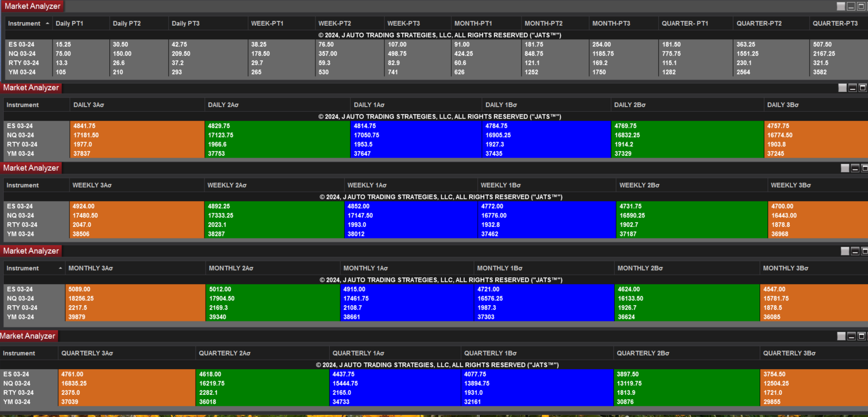Image resolution: width=868 pixels, height=417 pixels.
Task: Click the MONTHLY 2Bσ column header
Action: 687,268
